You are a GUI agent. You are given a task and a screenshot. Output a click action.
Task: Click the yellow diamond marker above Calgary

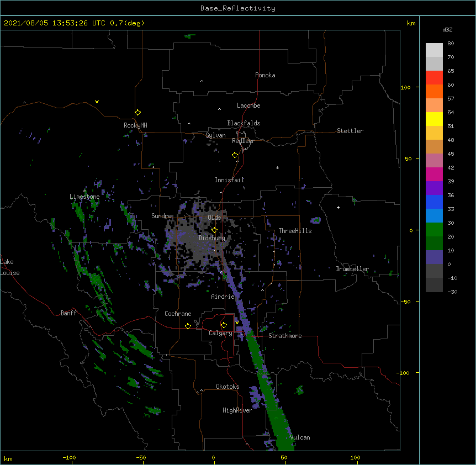click(224, 325)
